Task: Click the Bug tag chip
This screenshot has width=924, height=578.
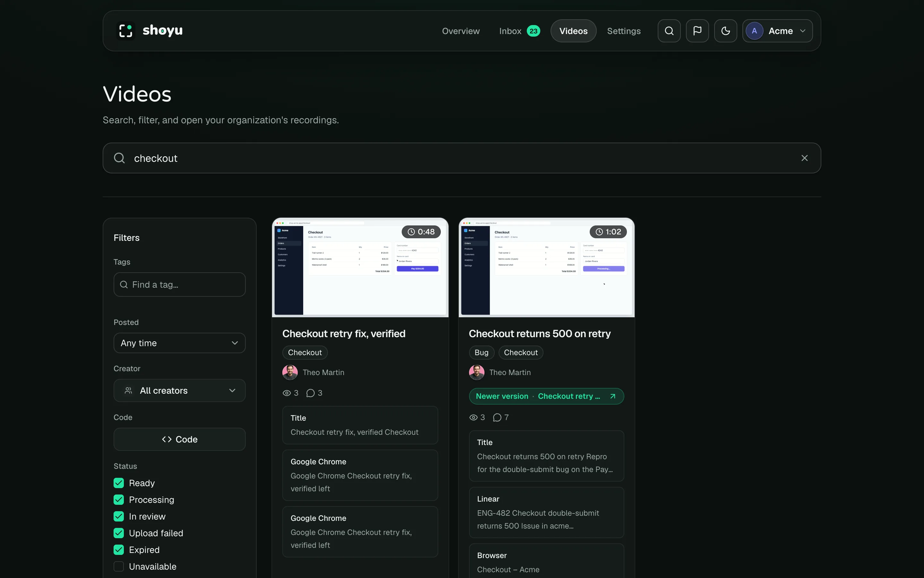Action: click(482, 353)
